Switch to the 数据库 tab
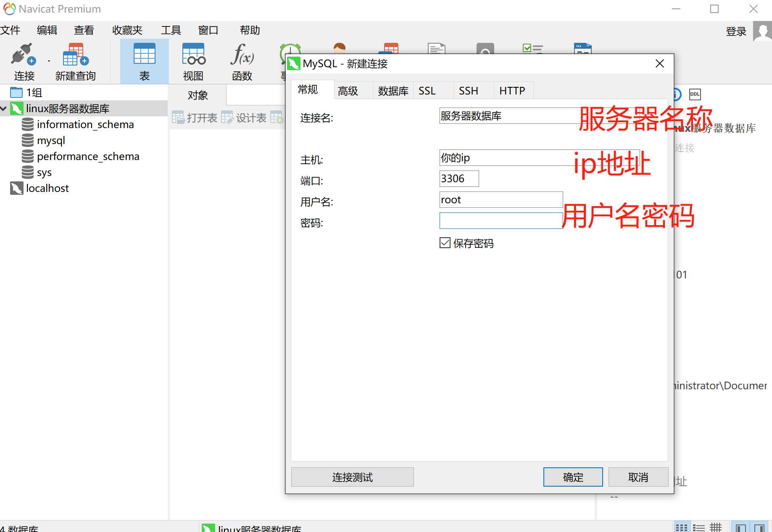This screenshot has height=532, width=772. pyautogui.click(x=393, y=91)
